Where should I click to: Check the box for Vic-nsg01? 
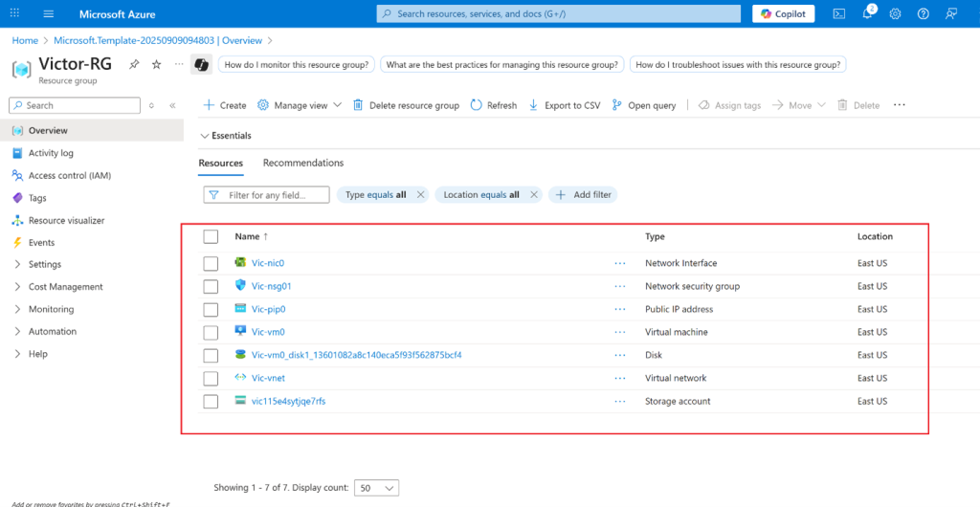pyautogui.click(x=211, y=287)
